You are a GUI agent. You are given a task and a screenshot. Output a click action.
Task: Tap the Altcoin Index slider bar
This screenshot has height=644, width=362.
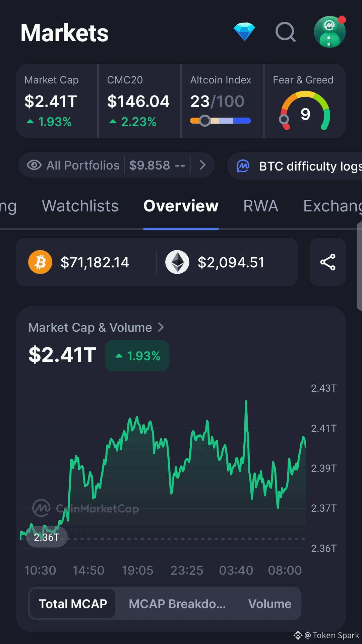pos(220,121)
